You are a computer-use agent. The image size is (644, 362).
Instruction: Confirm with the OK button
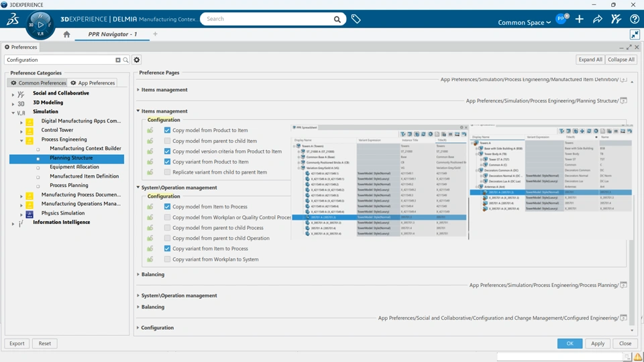(x=570, y=343)
